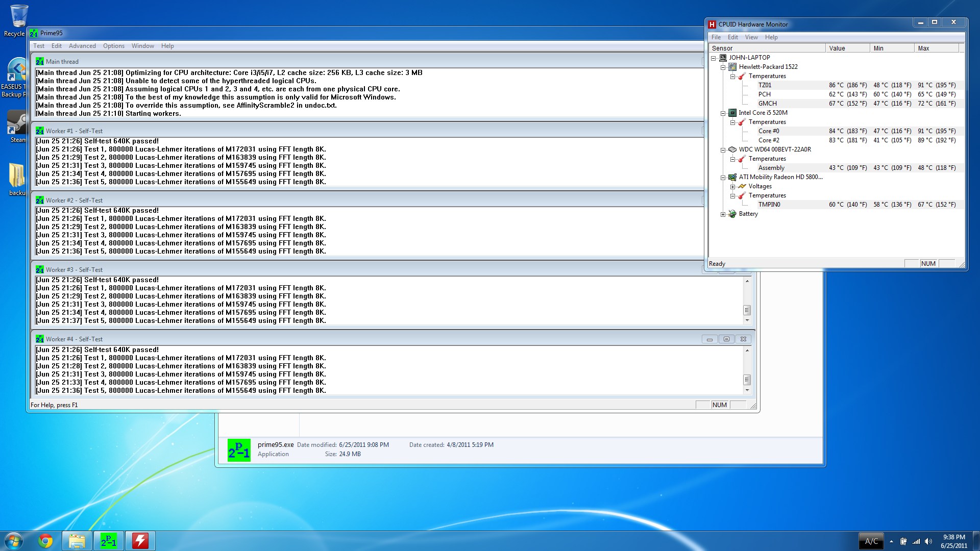
Task: Select the Battery node icon
Action: [732, 214]
